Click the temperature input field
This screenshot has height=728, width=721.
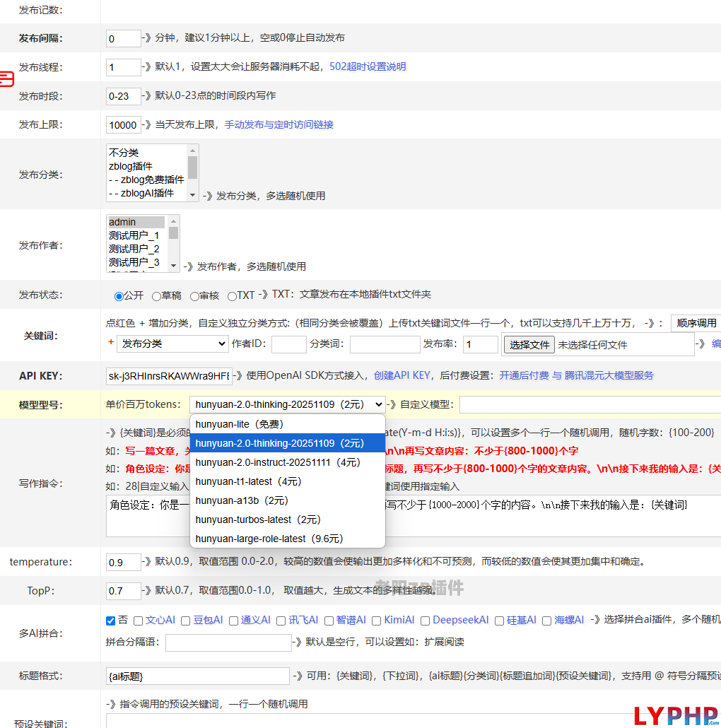point(123,563)
